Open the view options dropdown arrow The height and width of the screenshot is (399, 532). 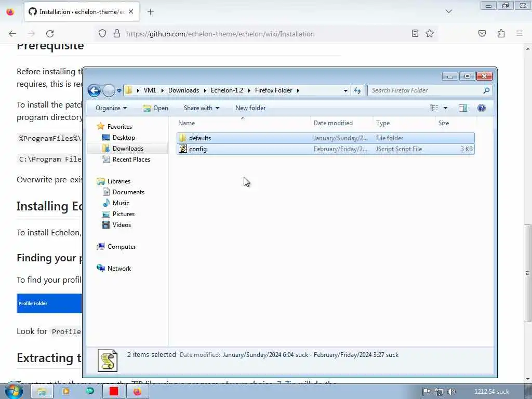445,108
